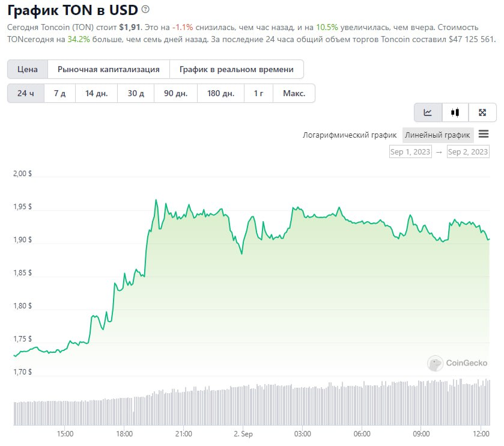Open the Sep 2, 2023 end date field
The height and width of the screenshot is (446, 504).
(468, 152)
